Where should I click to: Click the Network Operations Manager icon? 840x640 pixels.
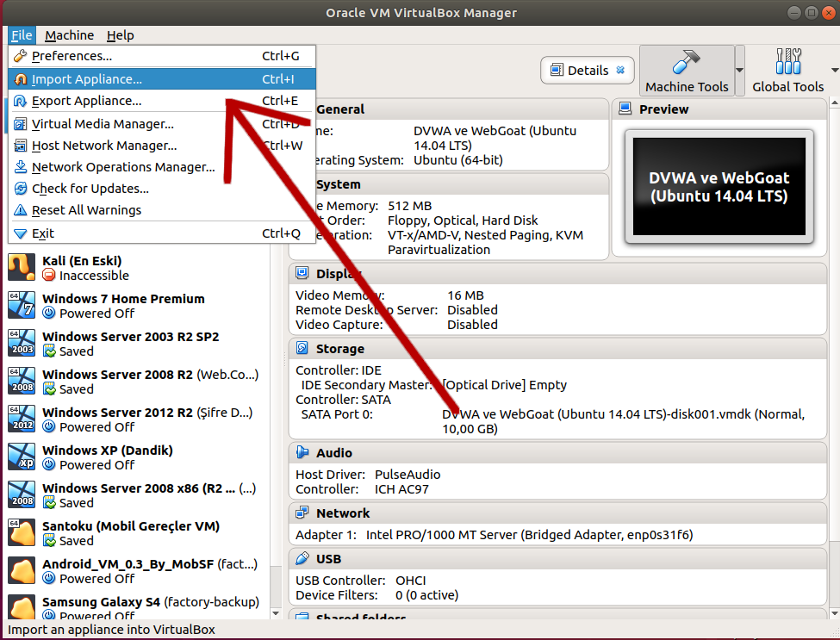click(21, 167)
